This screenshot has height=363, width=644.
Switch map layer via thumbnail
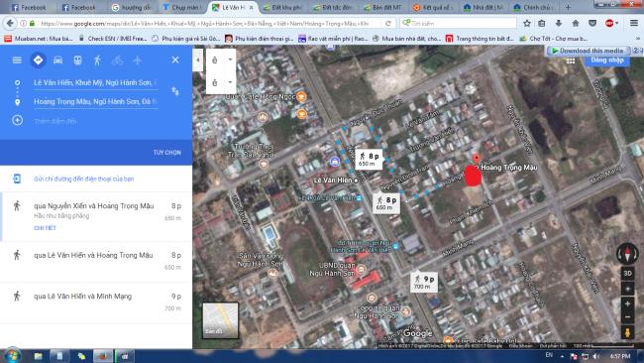point(221,320)
